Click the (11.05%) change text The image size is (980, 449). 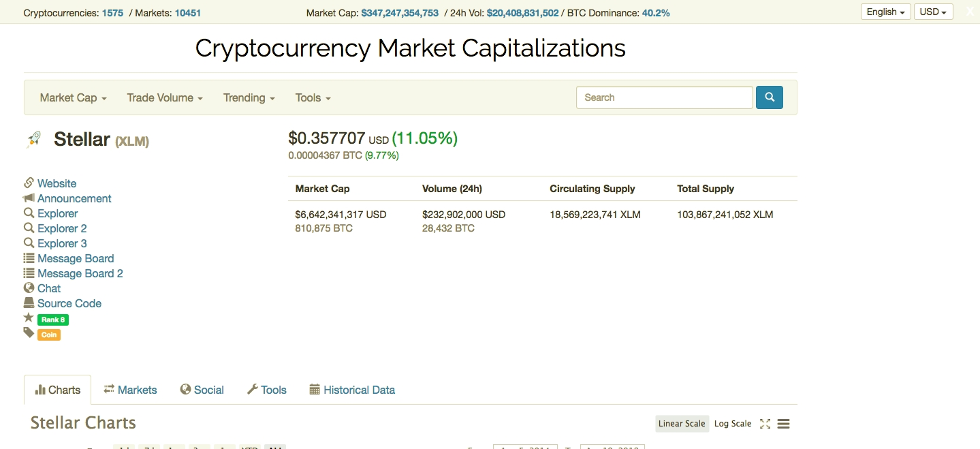click(425, 138)
